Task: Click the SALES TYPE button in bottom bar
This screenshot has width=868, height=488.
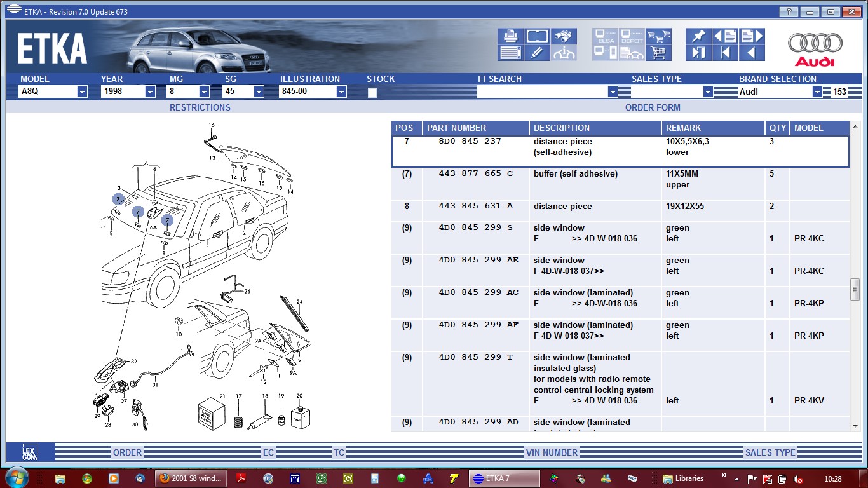Action: tap(770, 452)
